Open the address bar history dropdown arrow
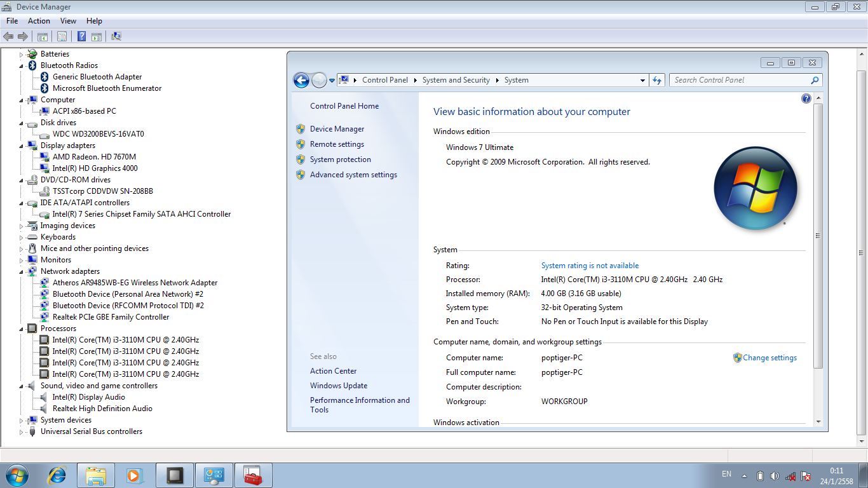This screenshot has height=488, width=868. (642, 81)
